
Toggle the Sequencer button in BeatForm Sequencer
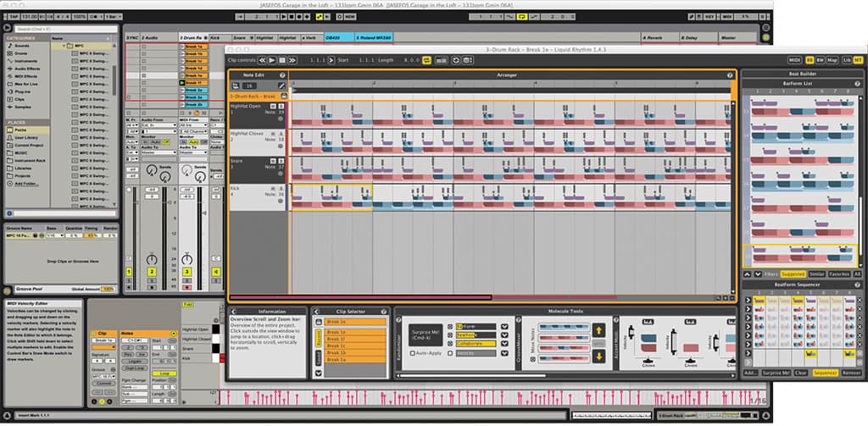tap(825, 373)
